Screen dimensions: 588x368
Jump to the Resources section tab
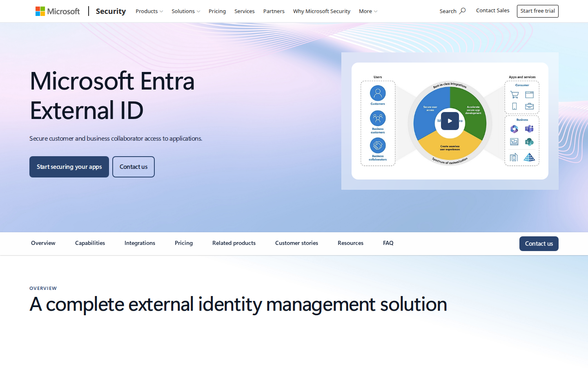tap(350, 243)
